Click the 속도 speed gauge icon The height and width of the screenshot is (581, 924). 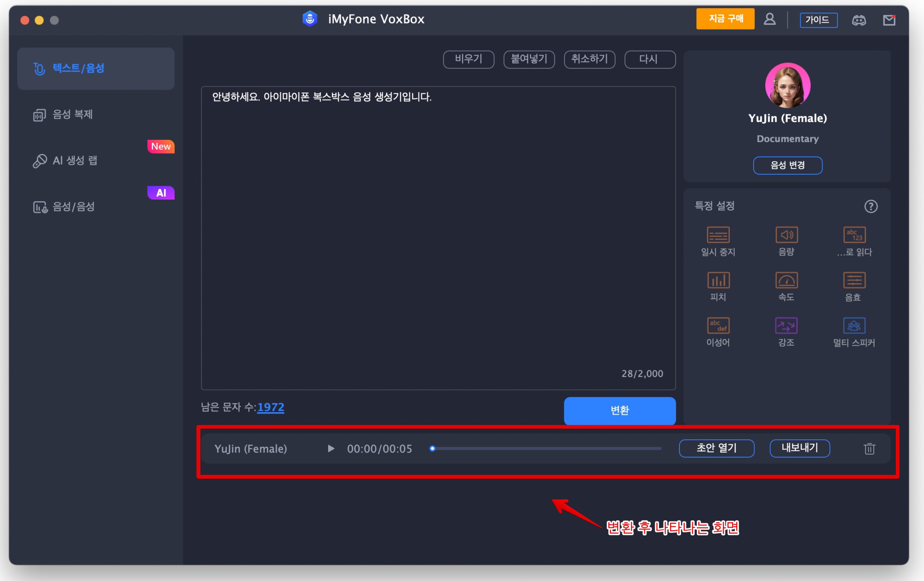786,280
